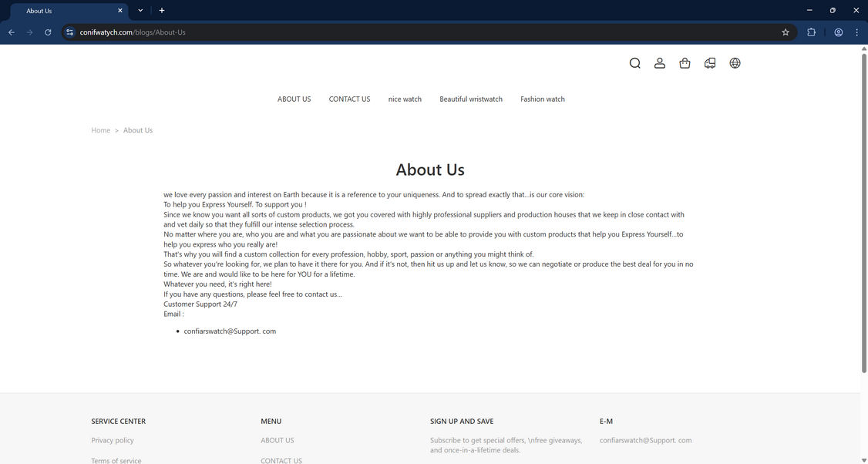
Task: Click the Customer Support 24/7 text
Action: pos(200,304)
